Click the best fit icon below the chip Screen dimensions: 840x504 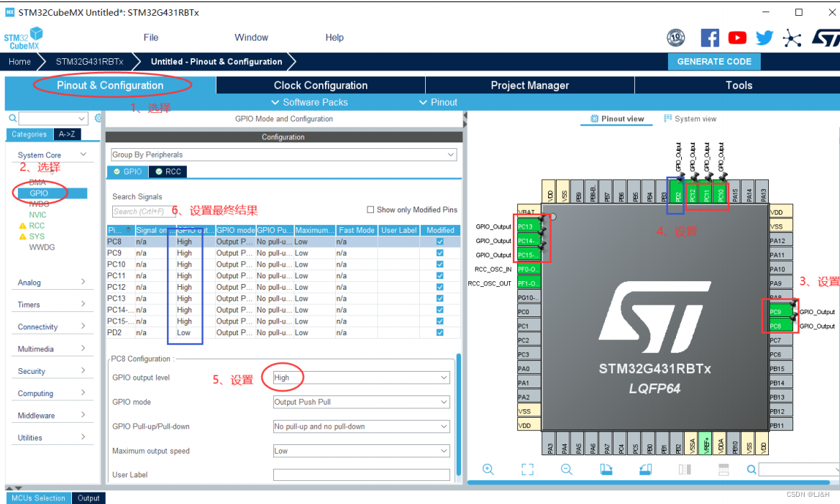(527, 469)
